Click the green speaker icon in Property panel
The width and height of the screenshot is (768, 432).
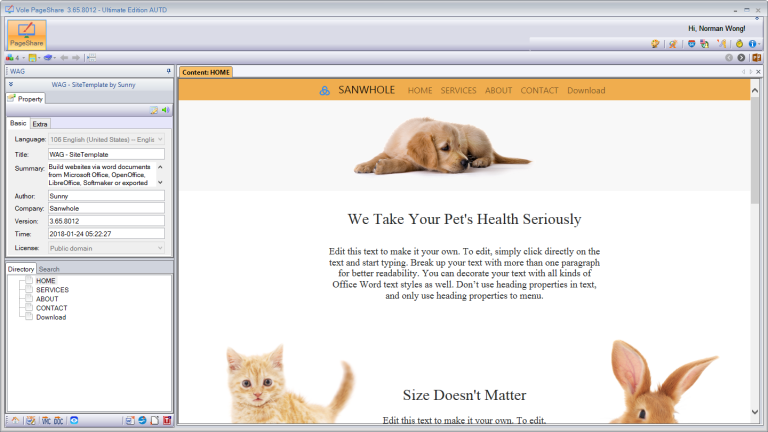pyautogui.click(x=166, y=110)
